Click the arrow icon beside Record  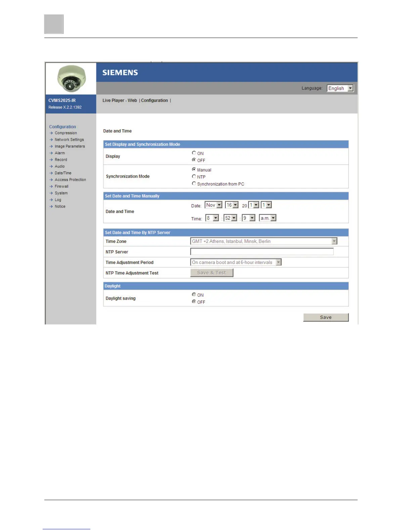click(x=51, y=160)
